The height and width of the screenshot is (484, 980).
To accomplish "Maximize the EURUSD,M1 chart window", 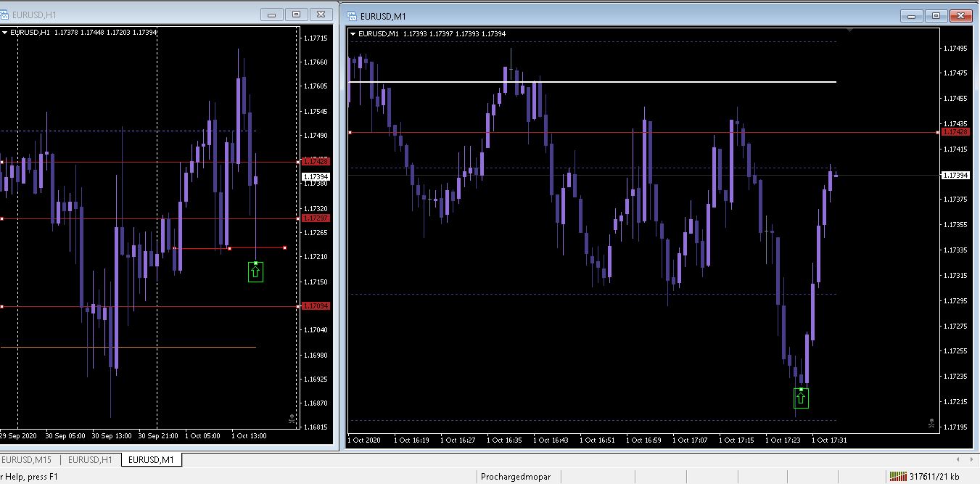I will (936, 15).
